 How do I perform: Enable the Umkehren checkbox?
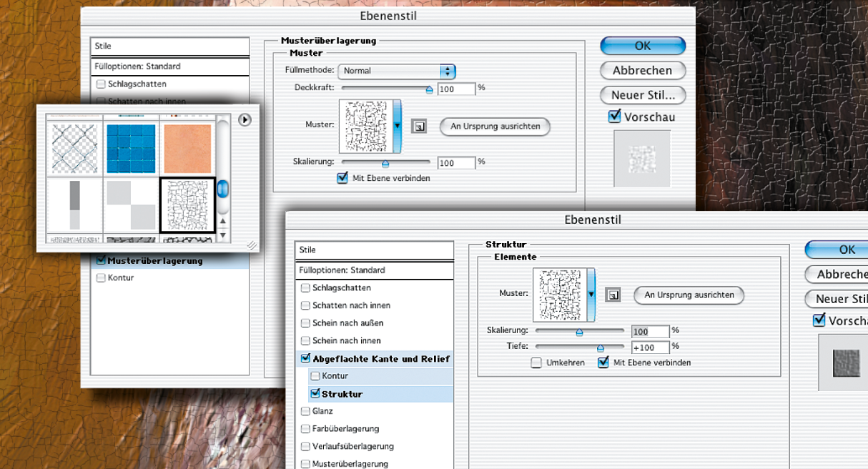click(x=536, y=363)
